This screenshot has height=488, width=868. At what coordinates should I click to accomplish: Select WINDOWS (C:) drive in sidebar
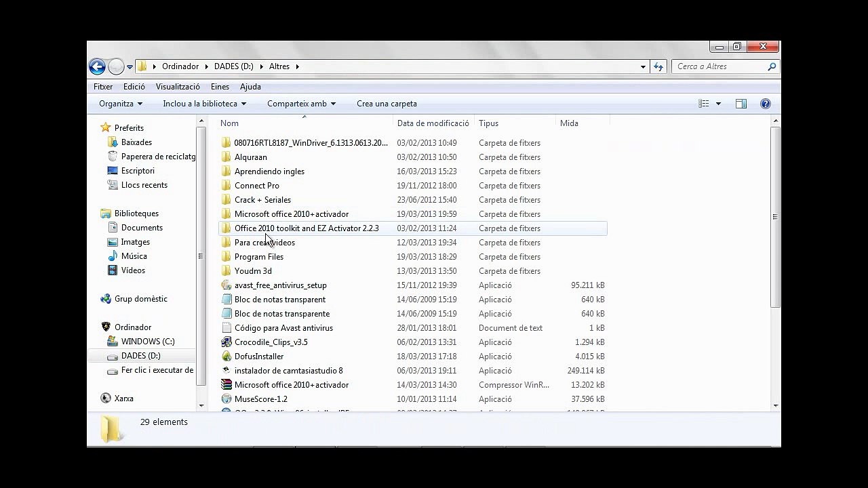coord(148,342)
